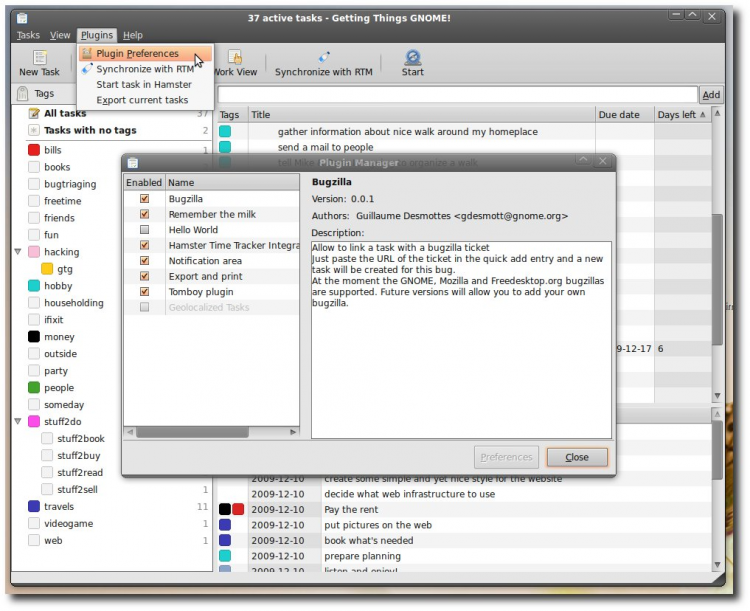This screenshot has width=750, height=611.
Task: Select Export current tasks menu entry
Action: 142,100
